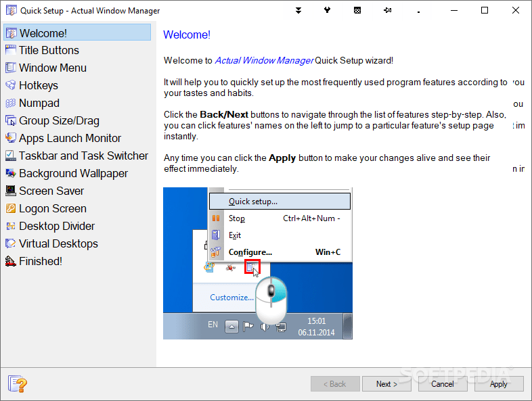The height and width of the screenshot is (401, 532).
Task: Click the Hotkeys icon
Action: pyautogui.click(x=11, y=85)
